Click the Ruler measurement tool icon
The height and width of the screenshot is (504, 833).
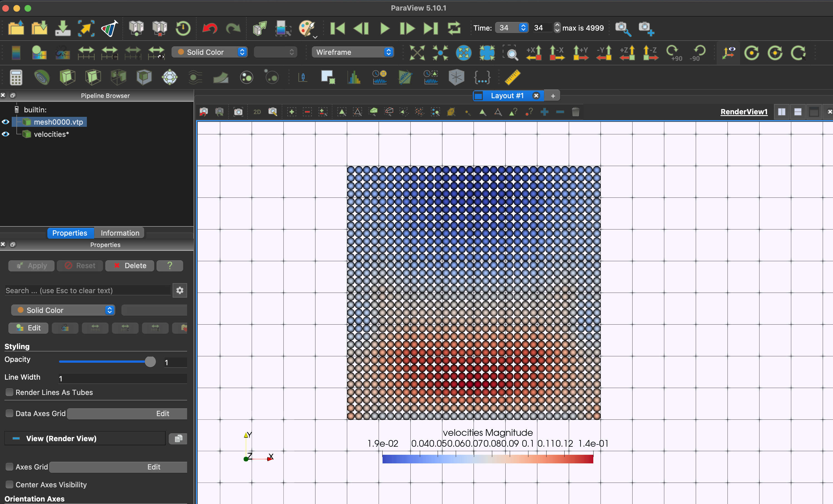point(513,77)
